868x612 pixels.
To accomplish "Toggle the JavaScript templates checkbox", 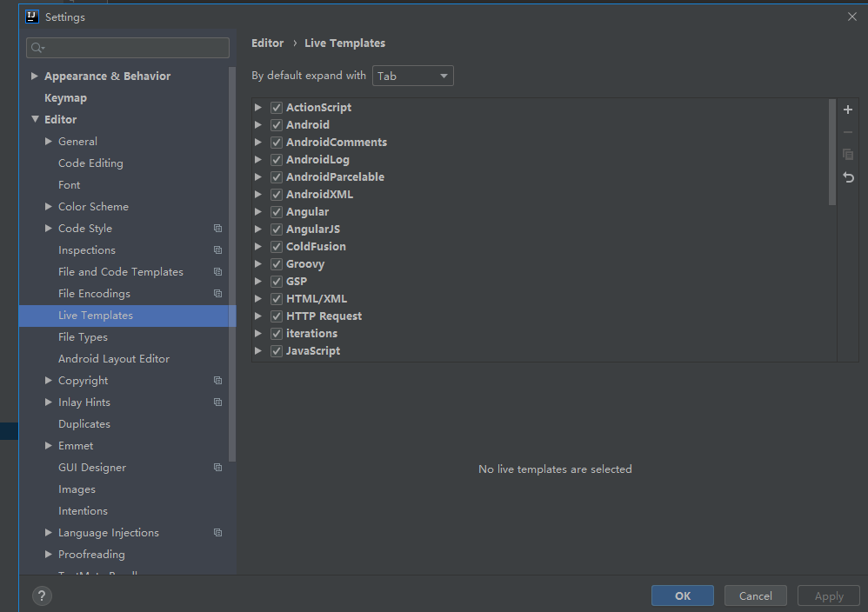I will coord(277,351).
